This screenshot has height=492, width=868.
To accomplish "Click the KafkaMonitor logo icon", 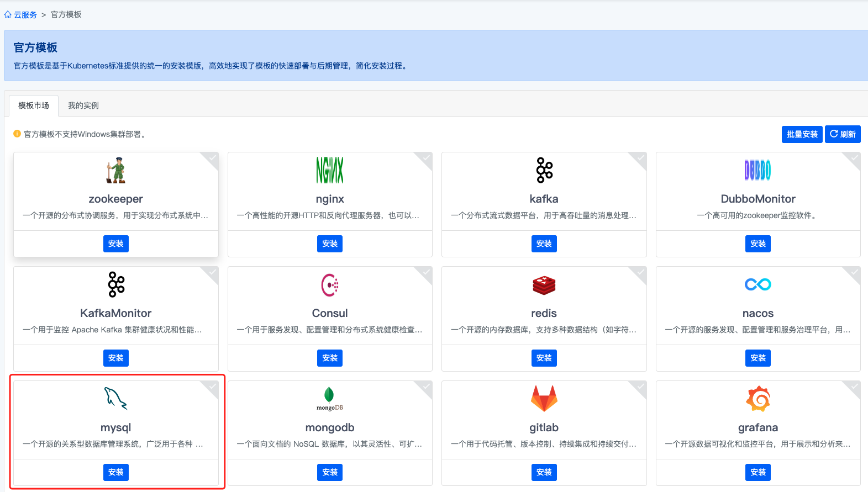I will point(116,284).
